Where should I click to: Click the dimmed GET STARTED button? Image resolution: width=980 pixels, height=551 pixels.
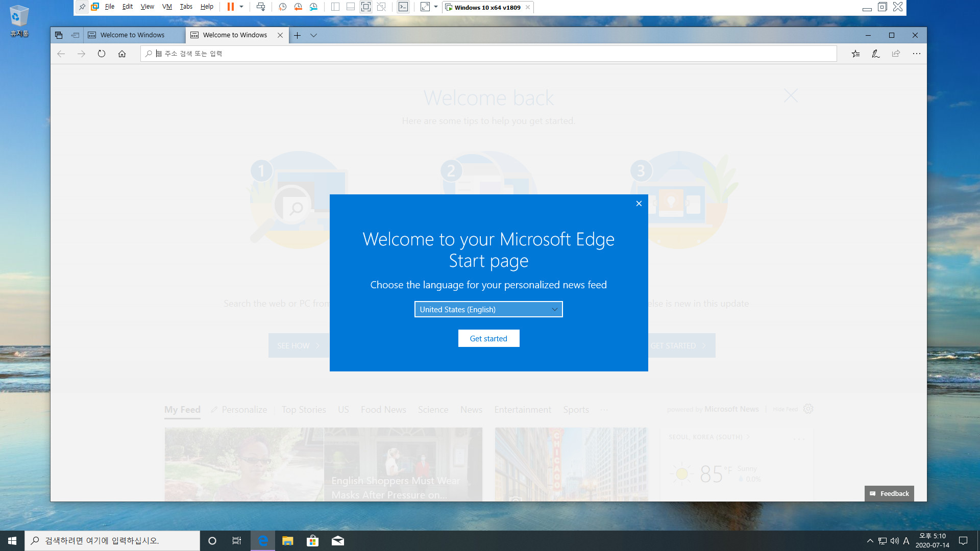click(681, 345)
